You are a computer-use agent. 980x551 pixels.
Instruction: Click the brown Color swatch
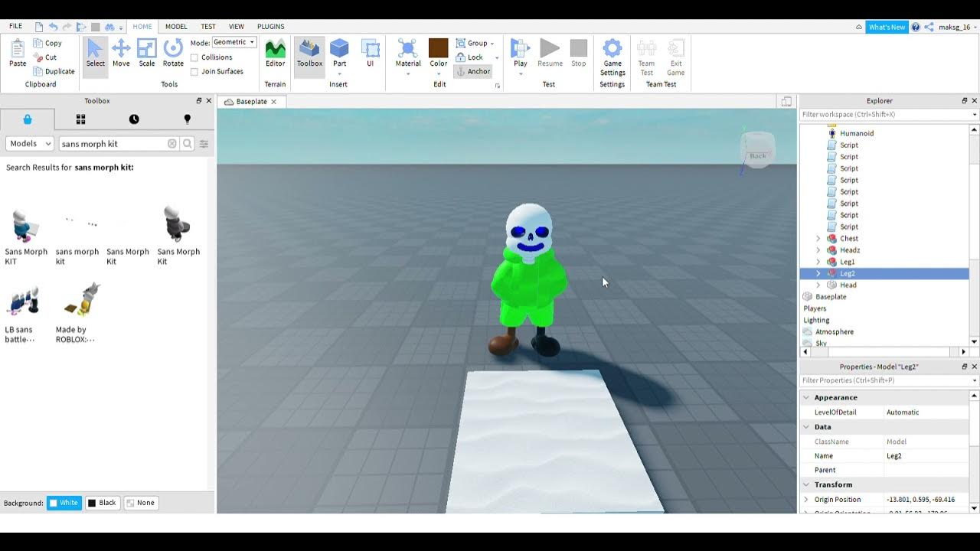tap(438, 48)
